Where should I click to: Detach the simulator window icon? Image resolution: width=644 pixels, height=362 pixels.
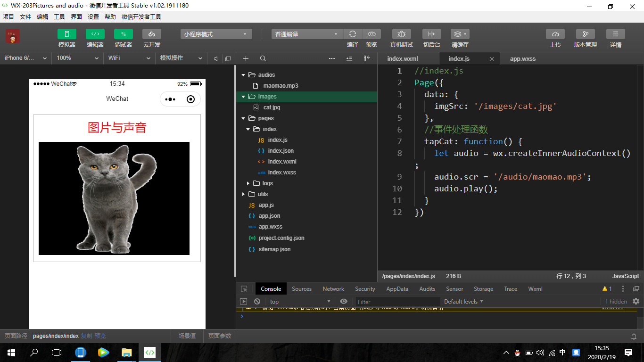[228, 58]
